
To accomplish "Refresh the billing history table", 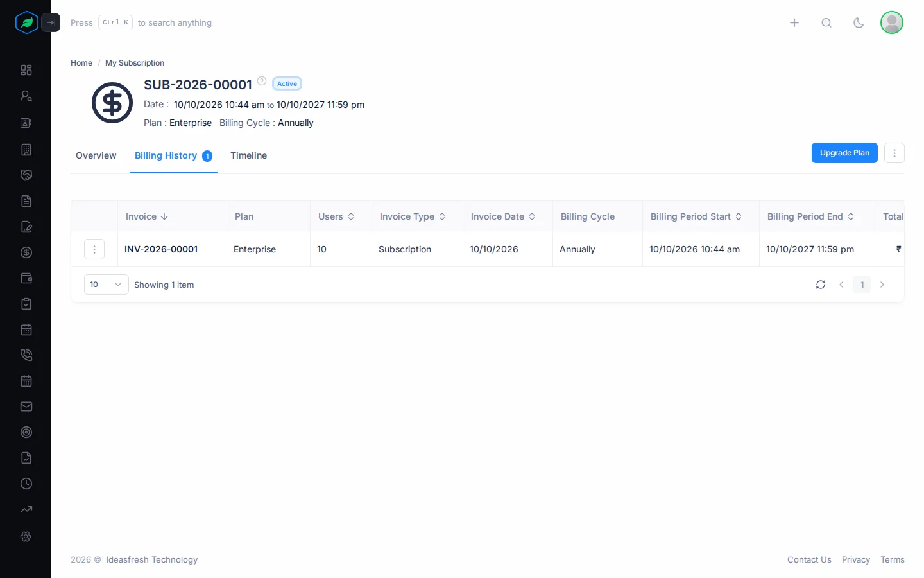I will tap(821, 285).
